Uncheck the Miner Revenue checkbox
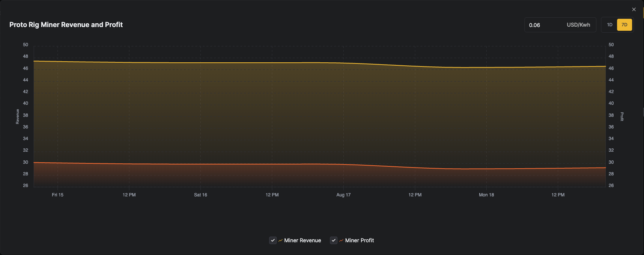 click(273, 240)
